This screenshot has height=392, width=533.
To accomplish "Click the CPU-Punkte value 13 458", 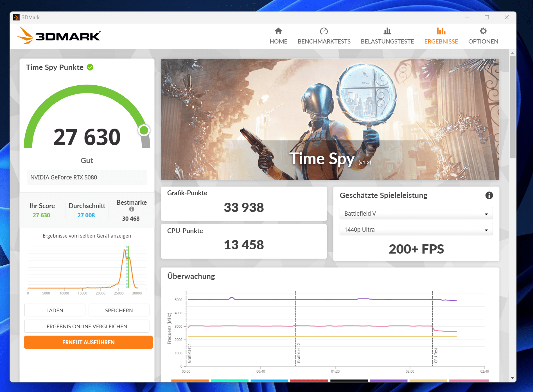I will [x=244, y=245].
